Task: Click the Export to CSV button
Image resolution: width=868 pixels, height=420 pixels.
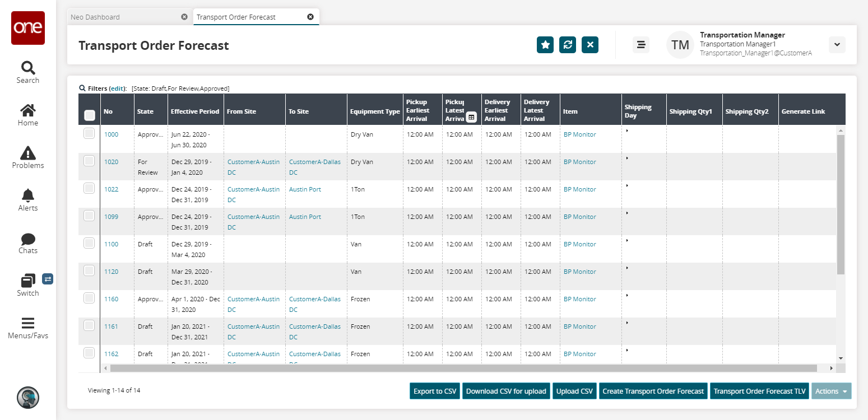Action: (435, 391)
